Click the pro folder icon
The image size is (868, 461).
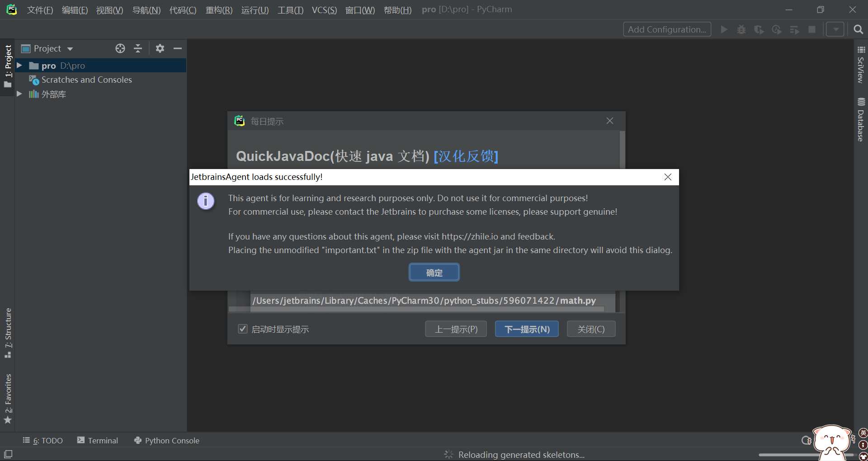coord(34,66)
